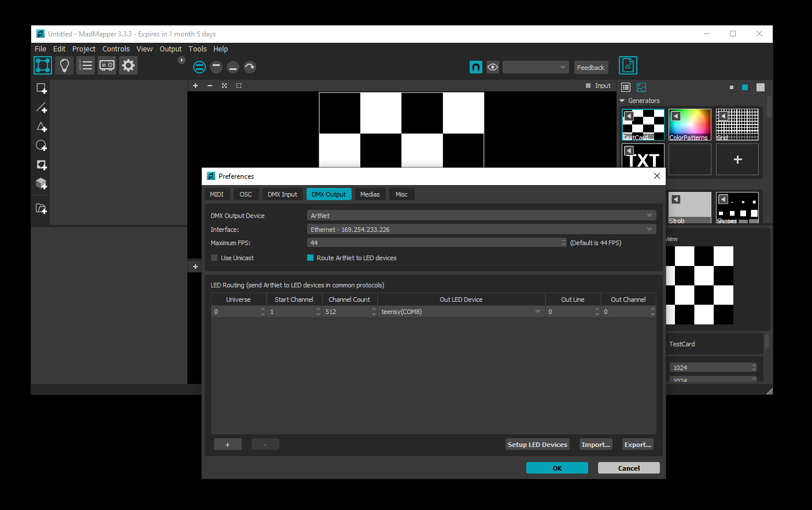Collapse the Generators section
Image resolution: width=812 pixels, height=510 pixels.
pos(622,101)
